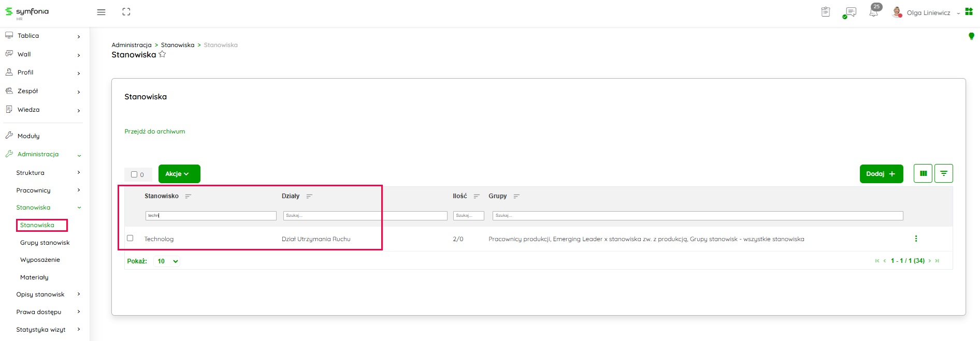
Task: Sort by the Ilość column icon
Action: pyautogui.click(x=477, y=197)
